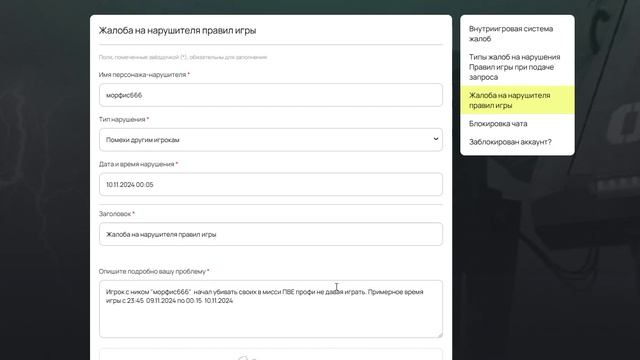The height and width of the screenshot is (360, 640).
Task: Expand the violation type dropdown arrow
Action: click(436, 139)
